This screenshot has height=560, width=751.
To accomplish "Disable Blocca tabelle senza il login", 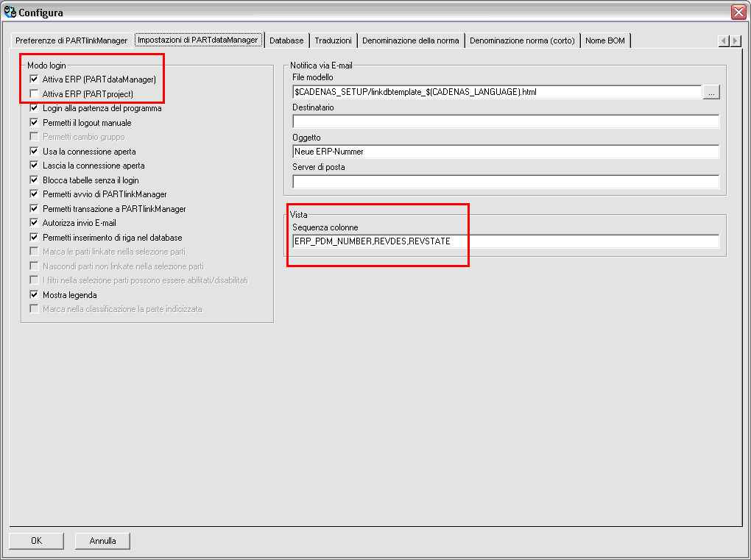I will 34,180.
